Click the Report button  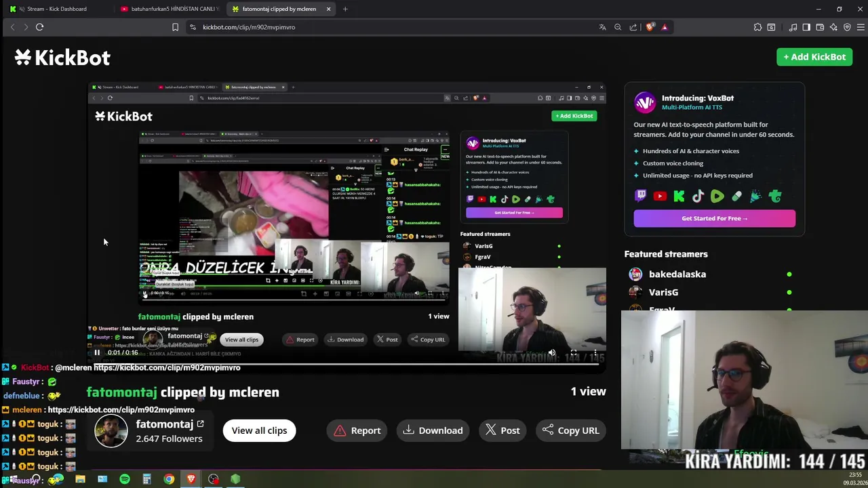pyautogui.click(x=357, y=430)
